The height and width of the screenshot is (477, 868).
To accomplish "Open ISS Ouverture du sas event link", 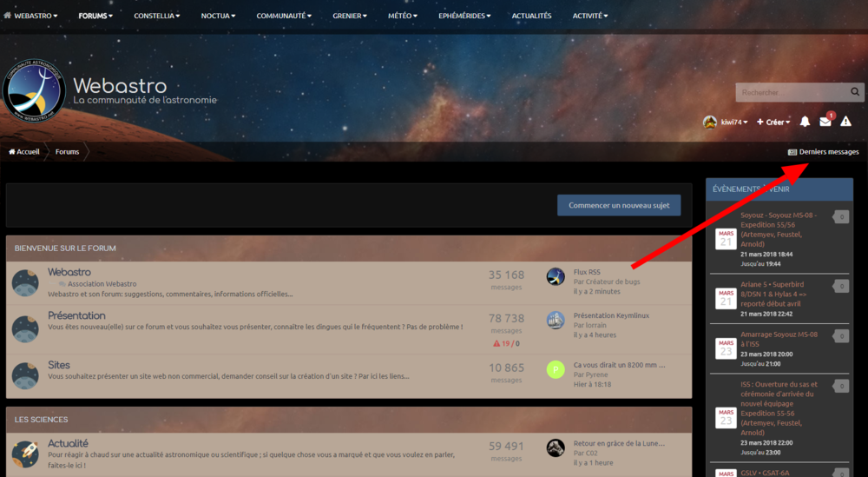I will point(779,408).
